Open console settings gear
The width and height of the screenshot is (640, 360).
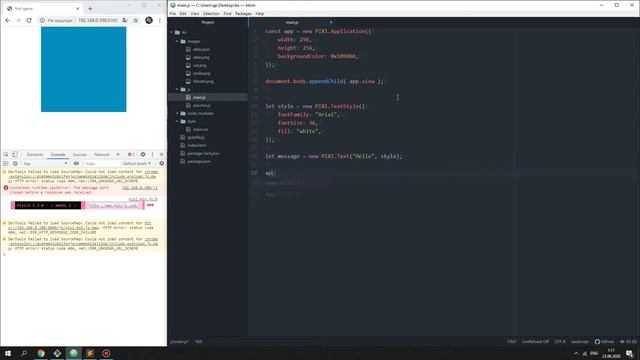162,164
